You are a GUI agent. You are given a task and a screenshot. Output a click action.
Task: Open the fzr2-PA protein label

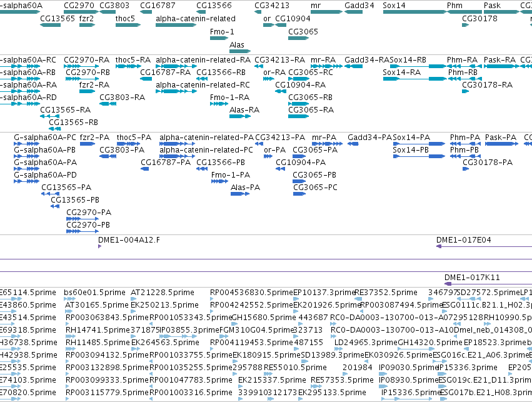[x=94, y=138]
